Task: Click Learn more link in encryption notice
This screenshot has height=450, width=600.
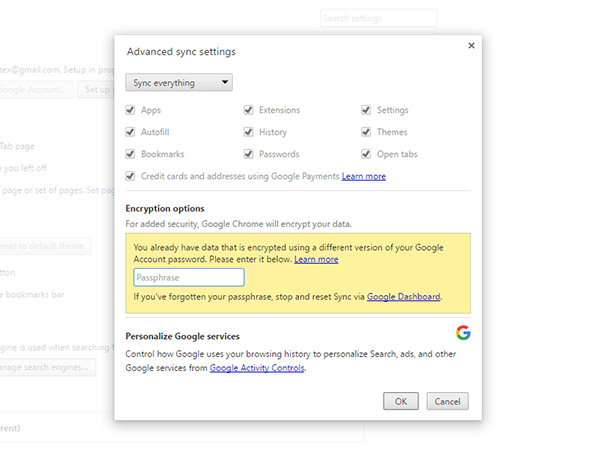Action: [x=316, y=259]
